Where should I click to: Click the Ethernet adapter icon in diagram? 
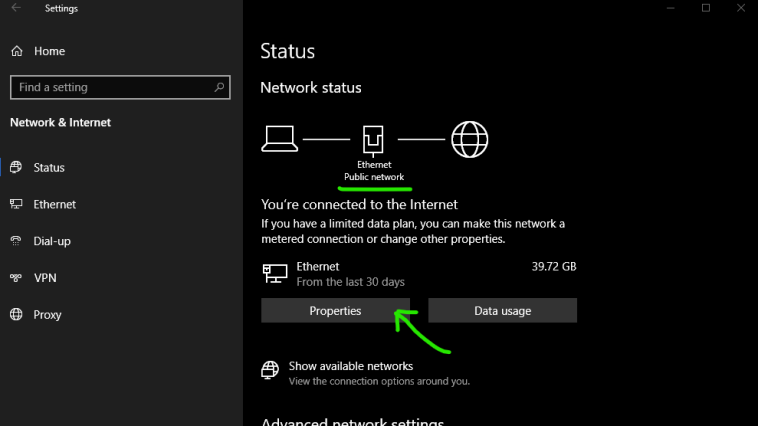[373, 140]
